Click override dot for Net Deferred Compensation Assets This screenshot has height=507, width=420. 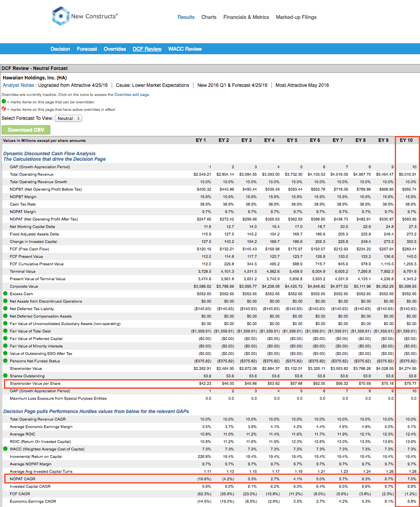[x=6, y=316]
